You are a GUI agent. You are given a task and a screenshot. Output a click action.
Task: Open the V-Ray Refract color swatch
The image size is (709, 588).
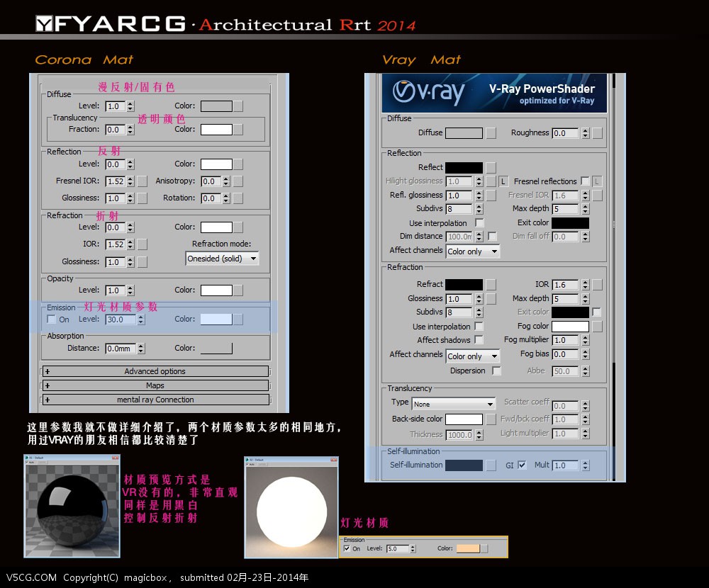pyautogui.click(x=464, y=284)
